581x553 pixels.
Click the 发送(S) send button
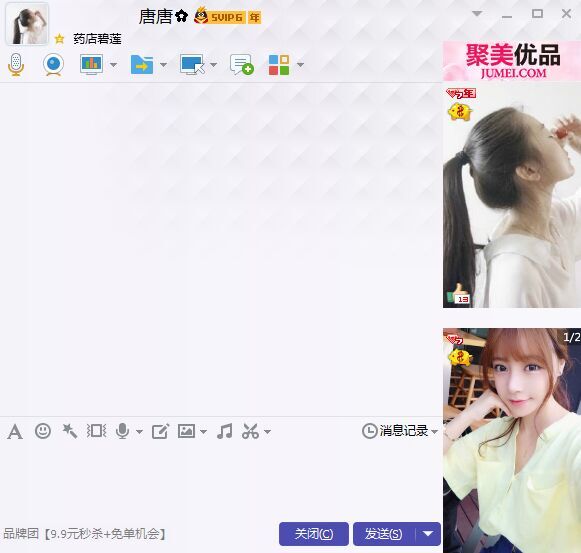click(x=384, y=534)
